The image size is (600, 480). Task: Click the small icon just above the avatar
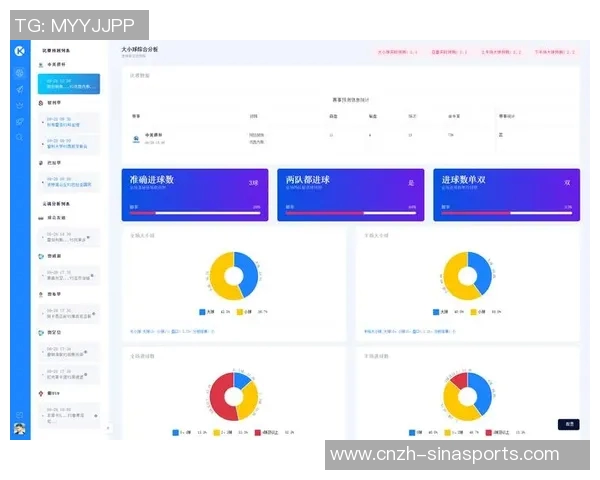pos(20,415)
